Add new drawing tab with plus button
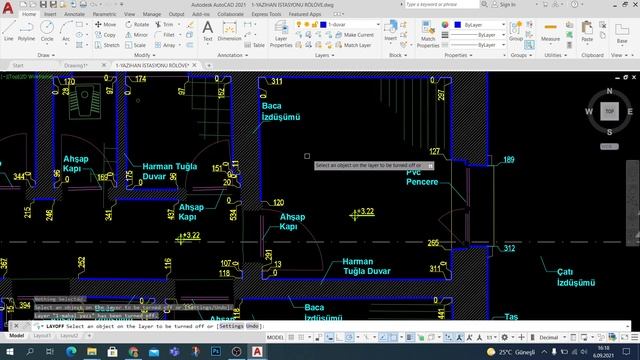This screenshot has width=640, height=360. pyautogui.click(x=209, y=65)
